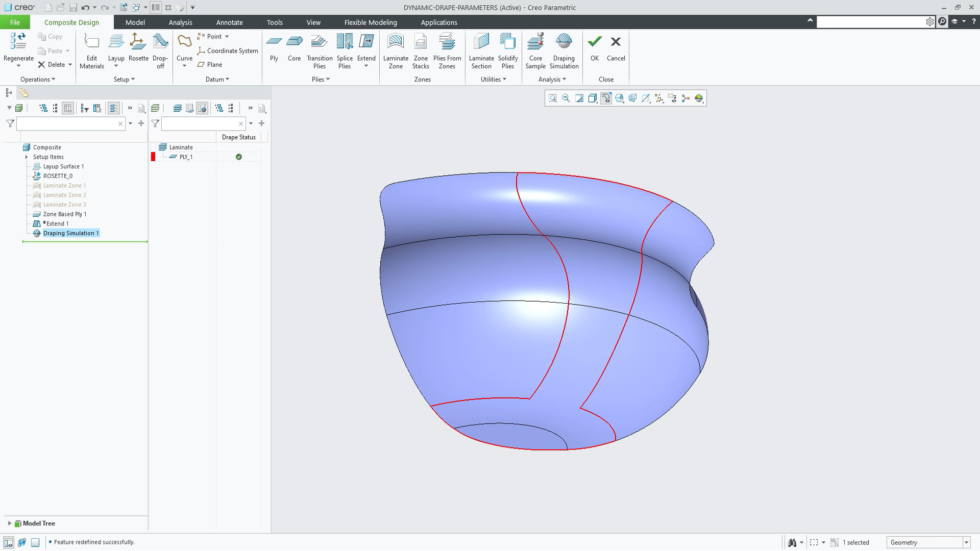
Task: Click the Cancel button
Action: tap(616, 47)
